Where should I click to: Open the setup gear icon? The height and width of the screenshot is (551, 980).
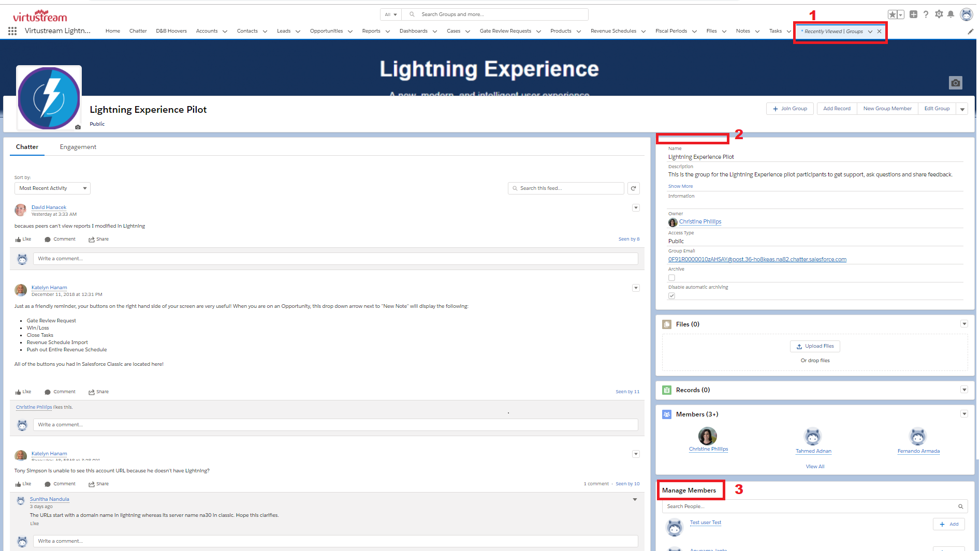click(x=939, y=14)
